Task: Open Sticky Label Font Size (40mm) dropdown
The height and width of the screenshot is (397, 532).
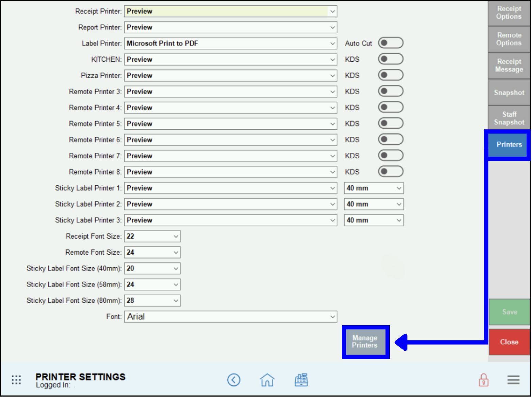Action: coord(152,268)
